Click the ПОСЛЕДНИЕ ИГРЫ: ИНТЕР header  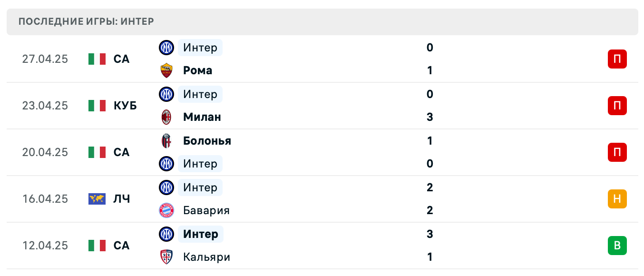point(86,21)
